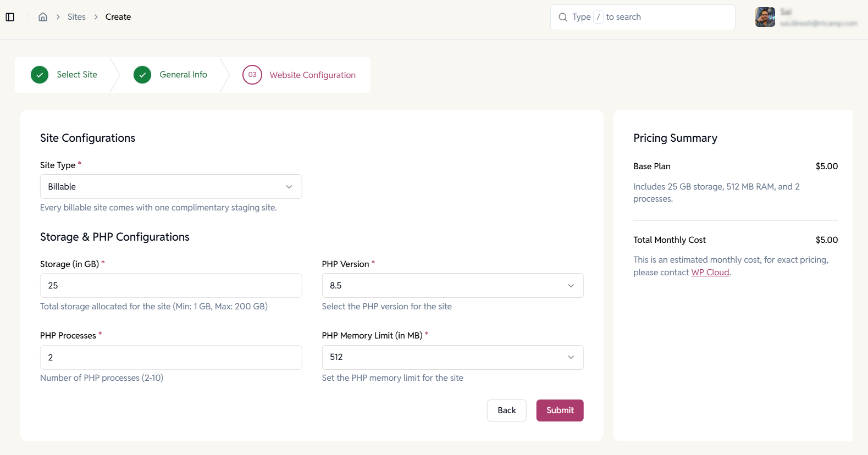Screen dimensions: 868x455
Task: Click into the PHP Processes field
Action: pos(171,357)
